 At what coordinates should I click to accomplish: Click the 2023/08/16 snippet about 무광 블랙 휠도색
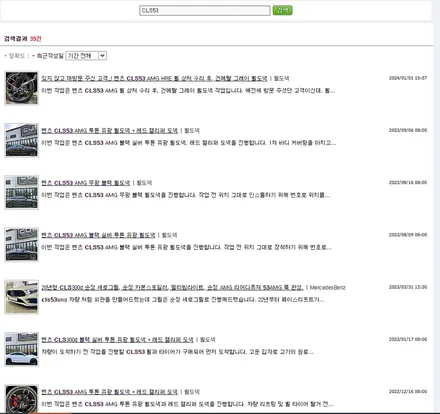pyautogui.click(x=186, y=195)
